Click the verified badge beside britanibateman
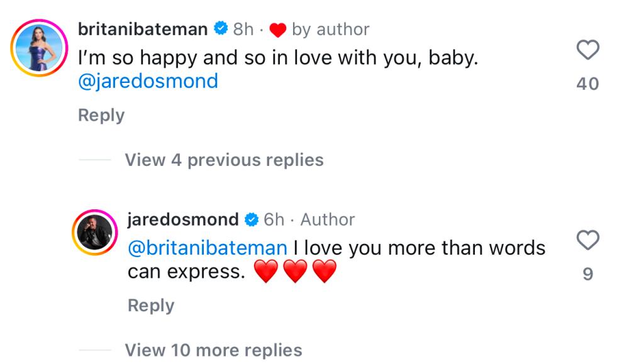This screenshot has width=629, height=364. [220, 29]
